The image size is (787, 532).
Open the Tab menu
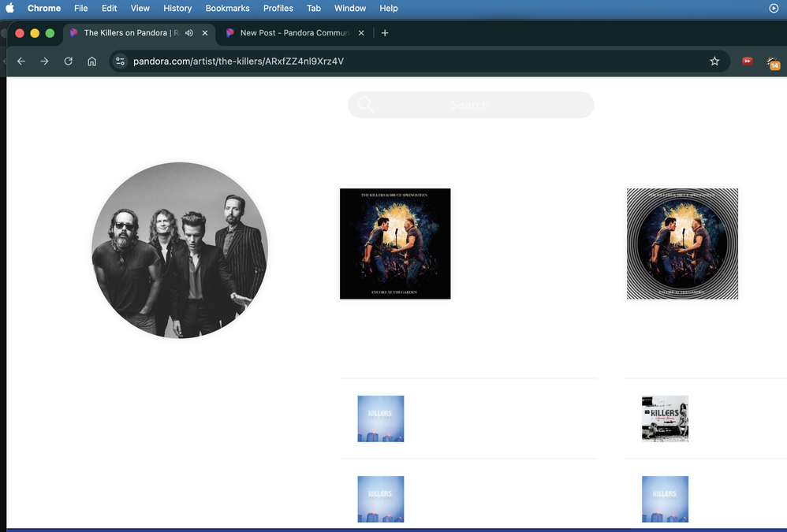coord(314,8)
